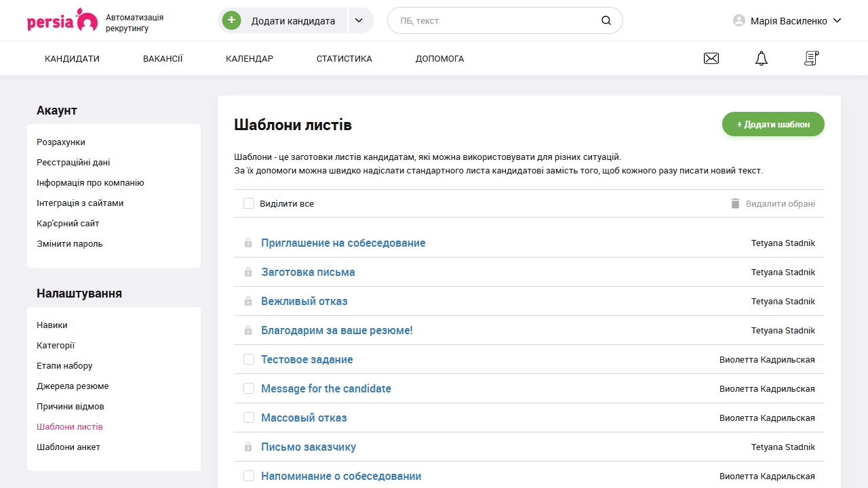Viewport: 868px width, 488px height.
Task: Open the ВАКАНСІЇ menu item
Action: click(x=163, y=58)
